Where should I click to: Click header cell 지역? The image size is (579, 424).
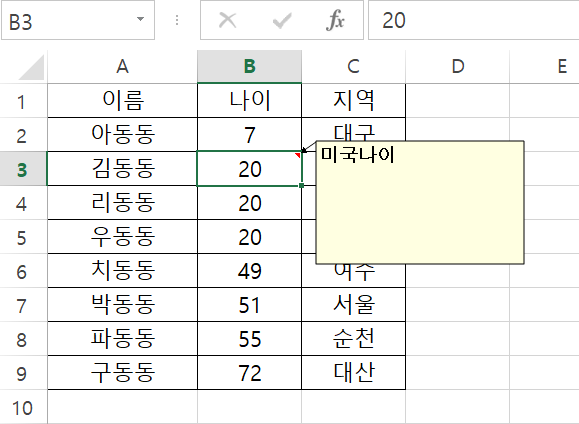pyautogui.click(x=353, y=101)
